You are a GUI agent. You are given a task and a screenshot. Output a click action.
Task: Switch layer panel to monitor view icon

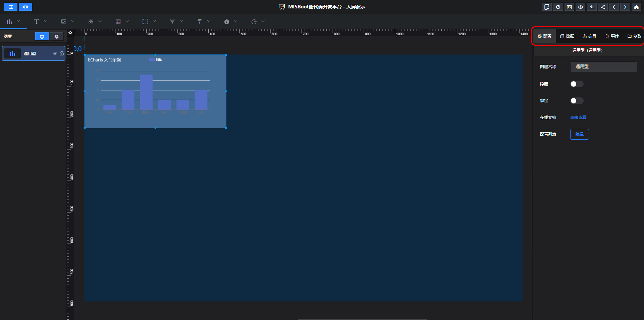(42, 37)
